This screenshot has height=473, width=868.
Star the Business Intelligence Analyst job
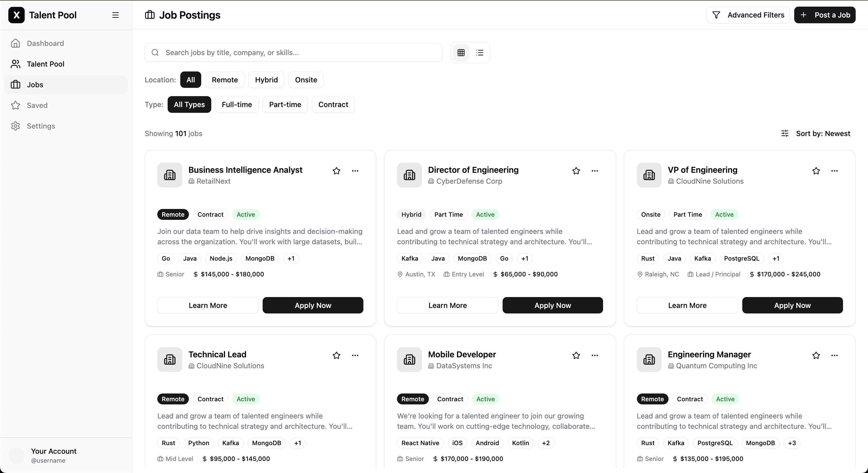click(x=336, y=171)
